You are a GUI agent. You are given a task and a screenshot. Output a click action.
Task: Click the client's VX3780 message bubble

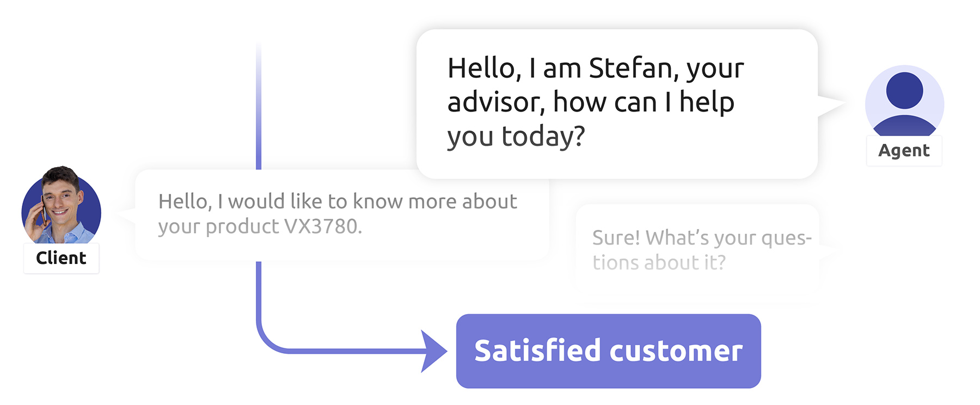342,214
